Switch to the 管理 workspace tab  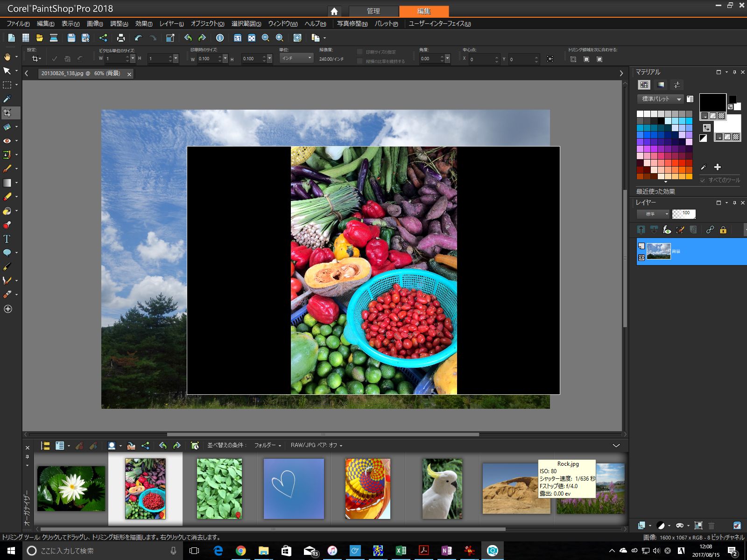[373, 11]
